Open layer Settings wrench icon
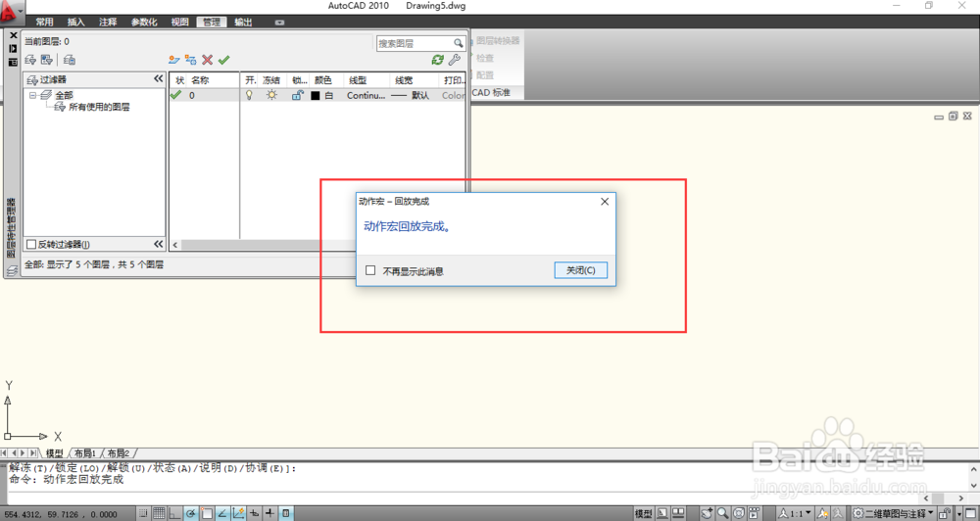 click(455, 60)
